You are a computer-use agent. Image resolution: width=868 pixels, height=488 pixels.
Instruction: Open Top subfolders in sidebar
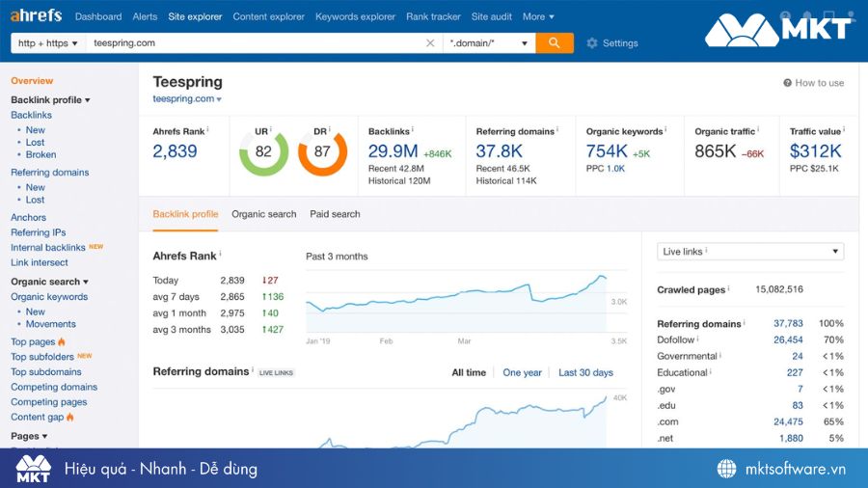42,356
